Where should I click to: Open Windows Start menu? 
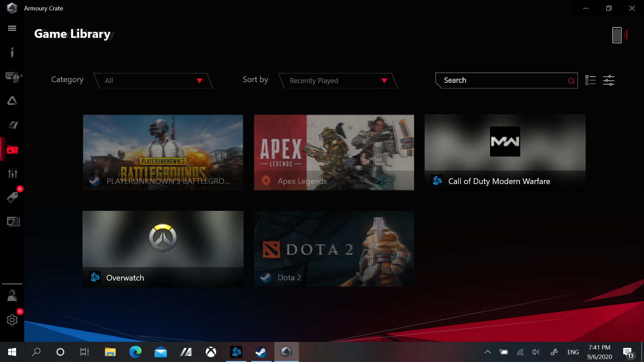12,352
